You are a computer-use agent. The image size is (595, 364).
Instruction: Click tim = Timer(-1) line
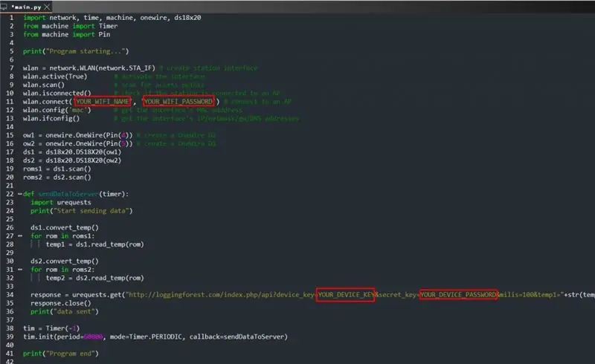(x=51, y=328)
